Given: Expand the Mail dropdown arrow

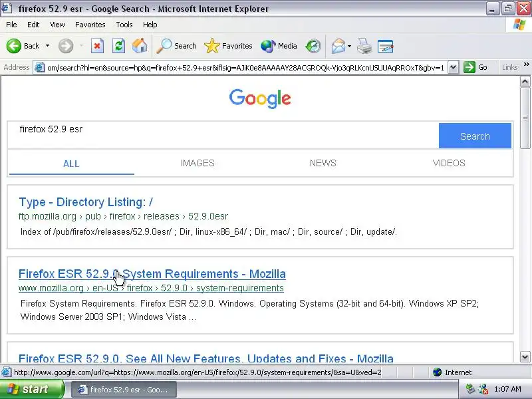Looking at the screenshot, I should tap(350, 46).
